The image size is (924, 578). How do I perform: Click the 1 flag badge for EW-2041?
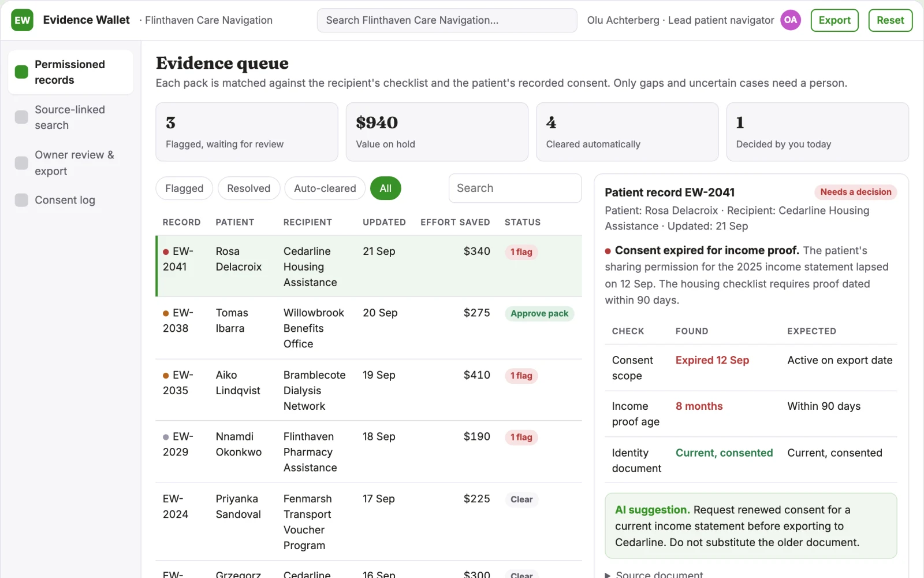[x=521, y=252]
